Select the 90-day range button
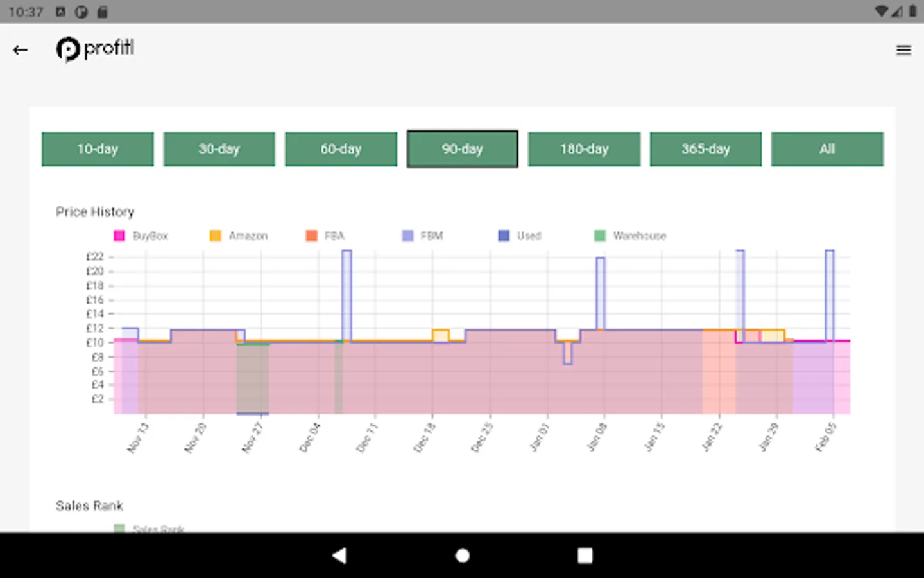The image size is (924, 578). pos(462,149)
